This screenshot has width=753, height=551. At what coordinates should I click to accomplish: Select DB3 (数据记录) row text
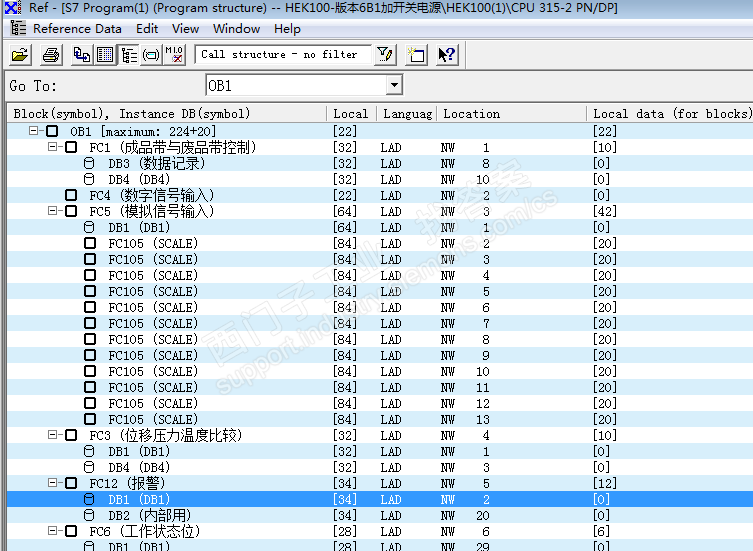[x=157, y=163]
